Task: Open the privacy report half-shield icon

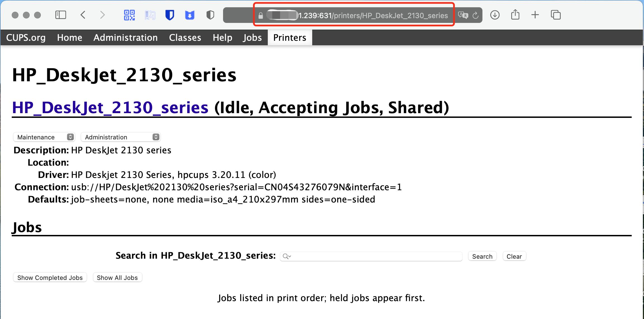Action: [210, 15]
